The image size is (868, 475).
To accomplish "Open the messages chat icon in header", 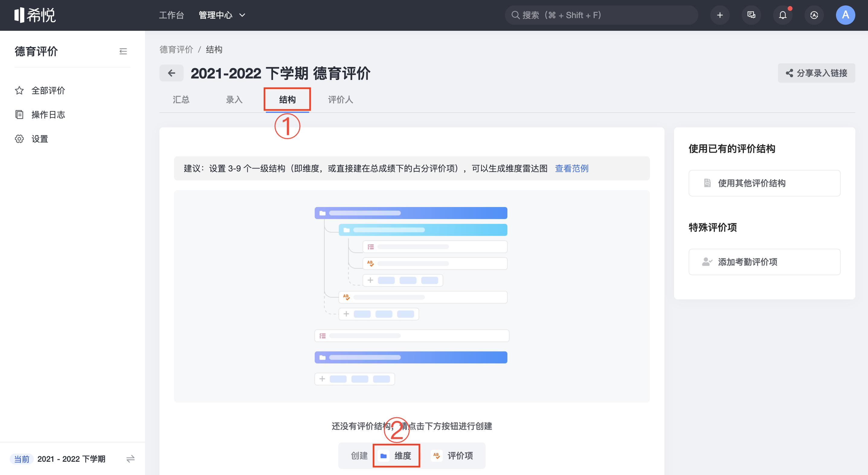I will tap(751, 15).
